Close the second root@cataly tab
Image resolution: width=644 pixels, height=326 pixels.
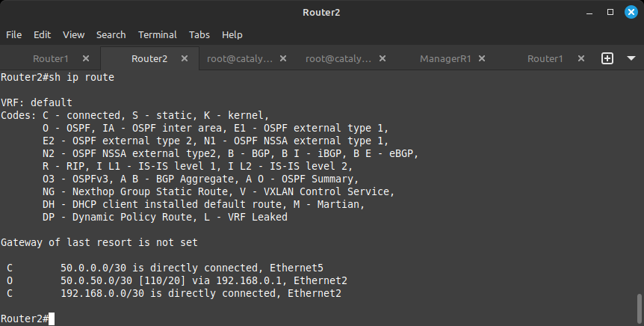pyautogui.click(x=383, y=58)
